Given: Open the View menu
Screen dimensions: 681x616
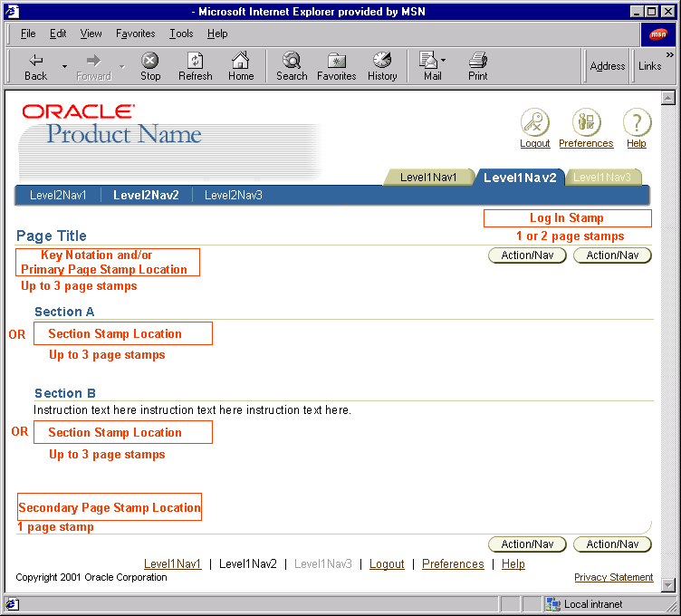Looking at the screenshot, I should click(x=91, y=34).
